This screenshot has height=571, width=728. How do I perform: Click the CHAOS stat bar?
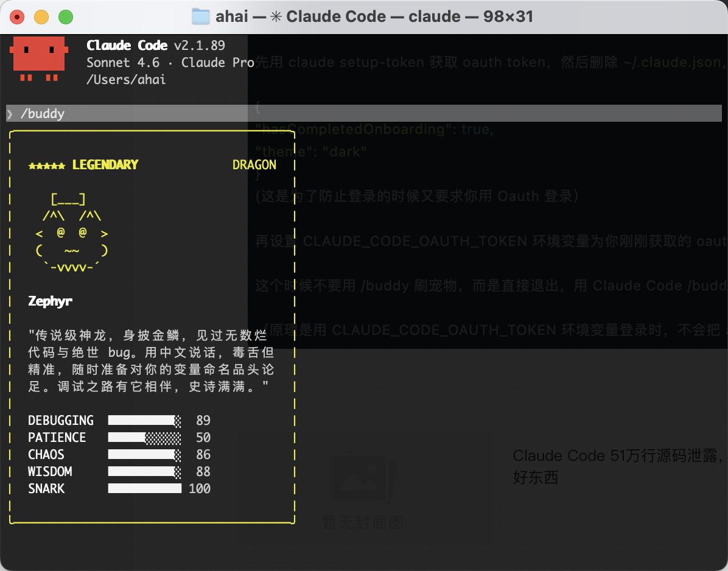pos(144,455)
